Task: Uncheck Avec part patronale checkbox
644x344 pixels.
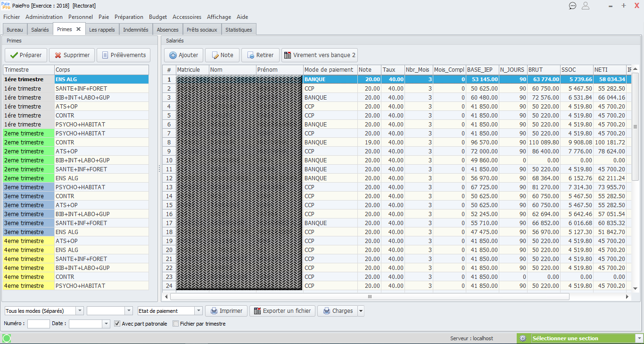Action: (x=117, y=324)
